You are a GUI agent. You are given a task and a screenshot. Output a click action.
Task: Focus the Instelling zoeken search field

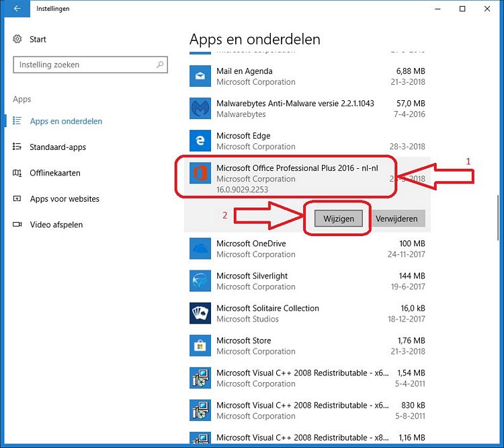pyautogui.click(x=90, y=65)
